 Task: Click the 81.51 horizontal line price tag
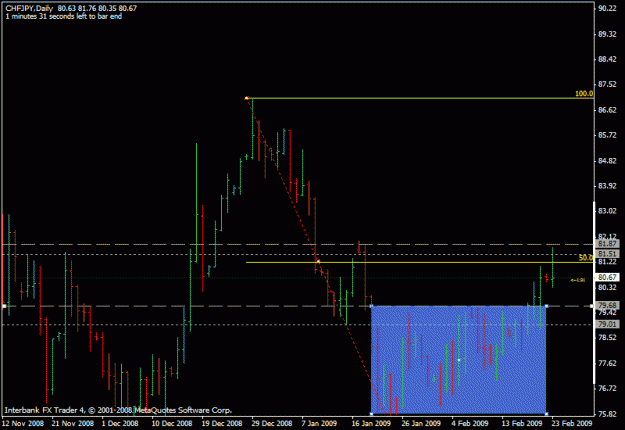click(607, 253)
